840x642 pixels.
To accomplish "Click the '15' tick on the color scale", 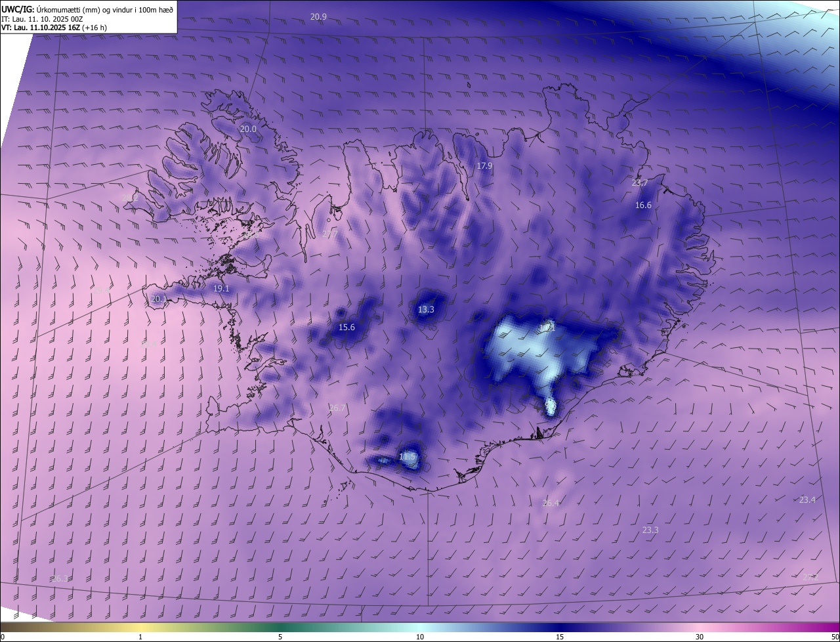I will [560, 637].
